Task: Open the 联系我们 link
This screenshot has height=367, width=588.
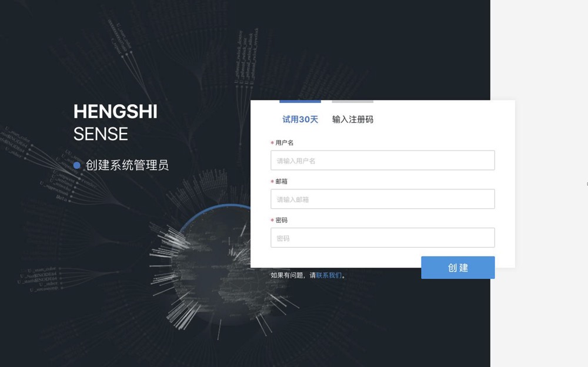Action: 329,275
